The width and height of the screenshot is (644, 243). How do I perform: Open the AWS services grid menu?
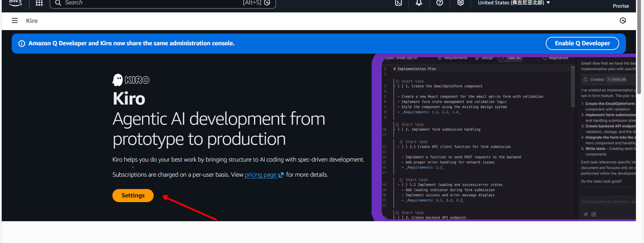39,3
